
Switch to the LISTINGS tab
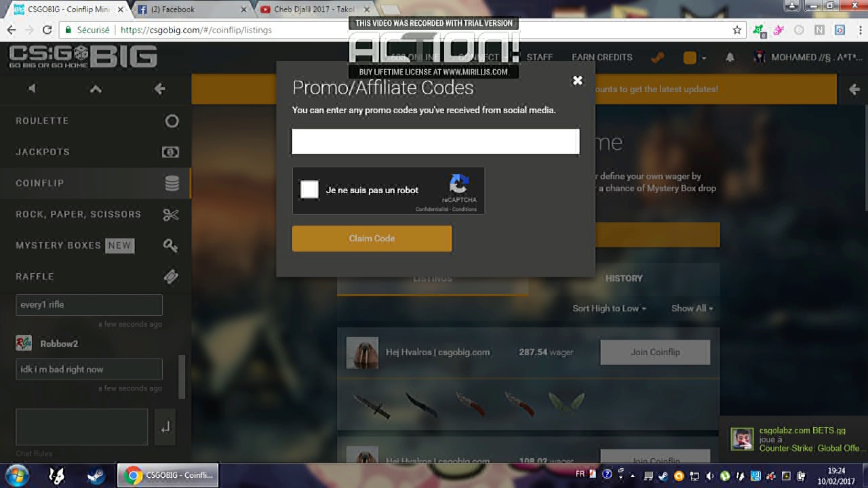point(433,279)
